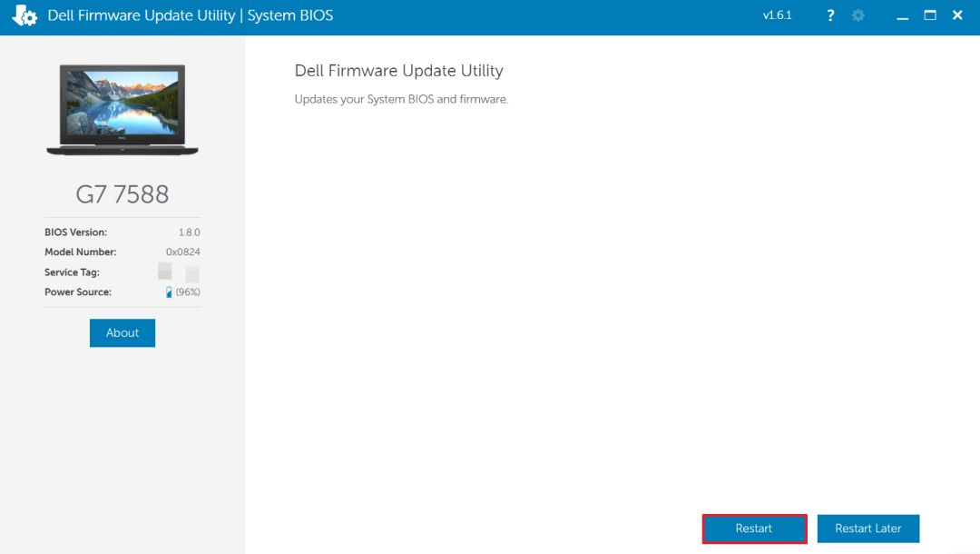The image size is (980, 554).
Task: Click the Service Tag label
Action: [72, 272]
